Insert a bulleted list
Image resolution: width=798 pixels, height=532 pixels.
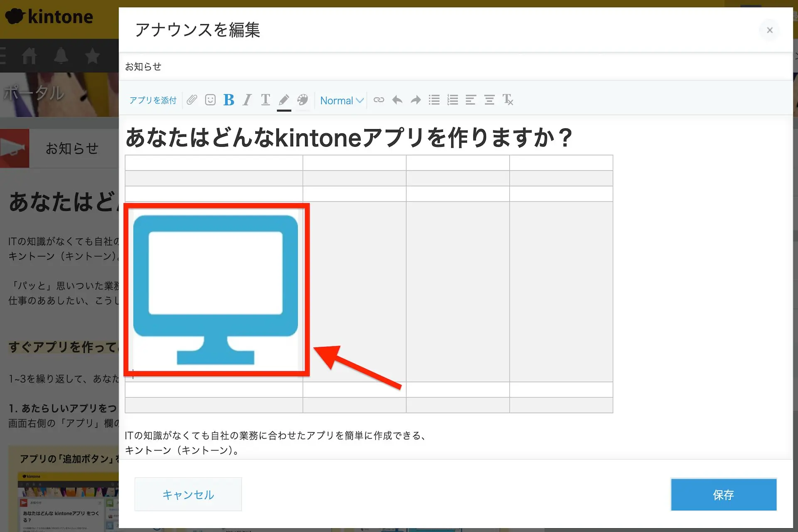[x=434, y=100]
